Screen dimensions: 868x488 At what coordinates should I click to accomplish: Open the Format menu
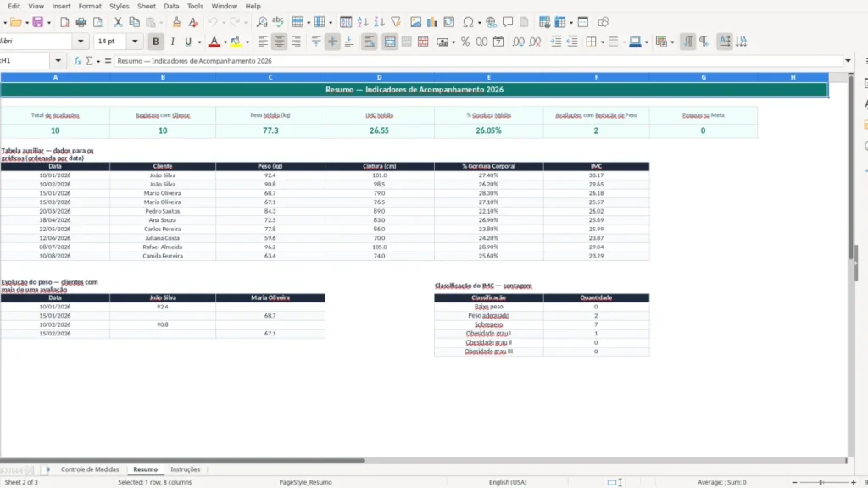(x=90, y=6)
